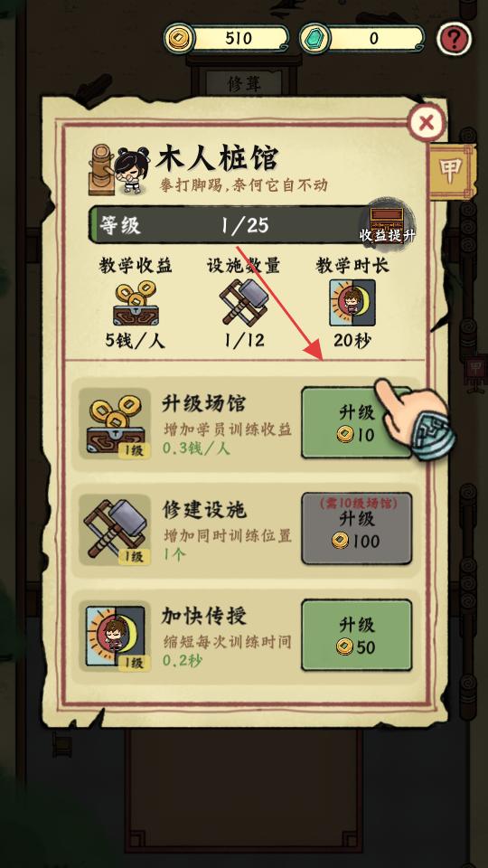Close the 木人桩馆 panel
488x868 pixels.
click(x=426, y=122)
